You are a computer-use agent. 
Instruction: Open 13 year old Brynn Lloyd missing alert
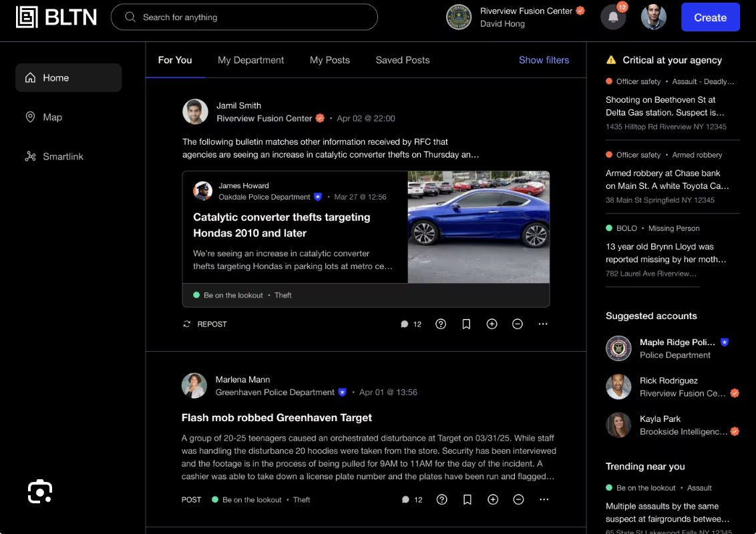(x=666, y=252)
